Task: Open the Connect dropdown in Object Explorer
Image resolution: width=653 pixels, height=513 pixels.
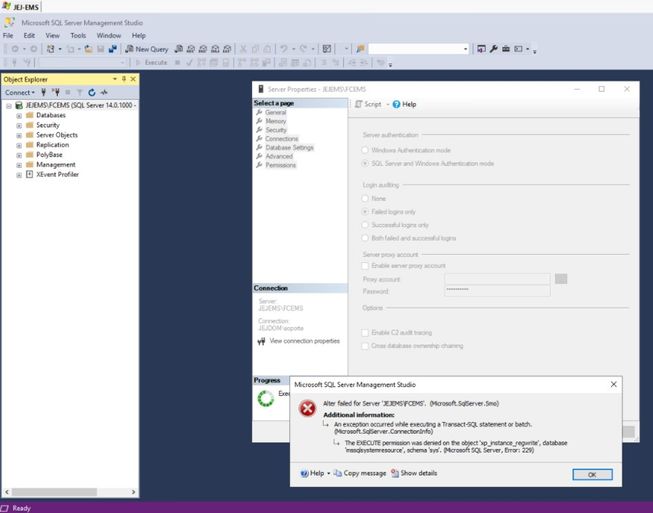Action: click(20, 92)
